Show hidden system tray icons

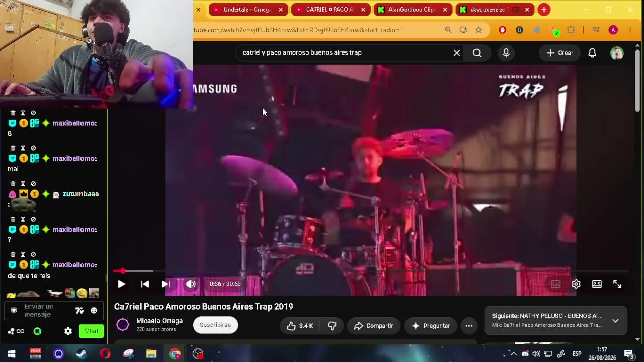click(x=513, y=354)
